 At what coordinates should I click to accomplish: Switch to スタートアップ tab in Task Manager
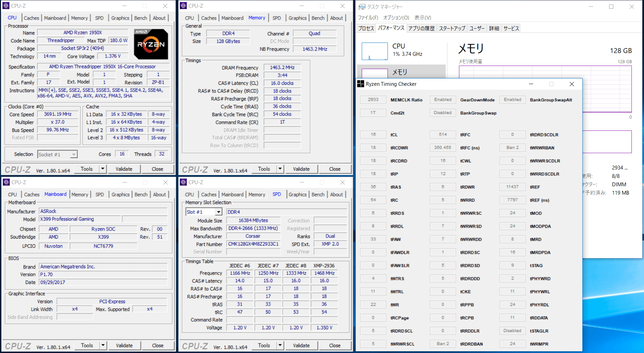click(452, 28)
